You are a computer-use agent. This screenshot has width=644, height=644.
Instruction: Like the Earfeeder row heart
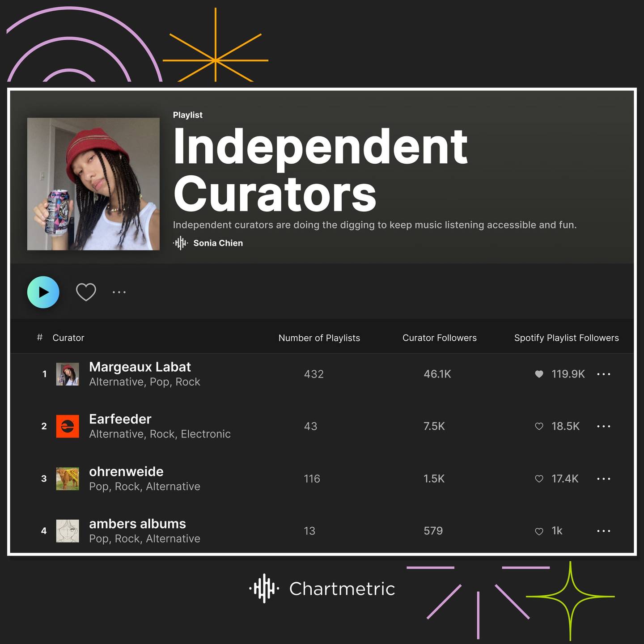pos(539,426)
